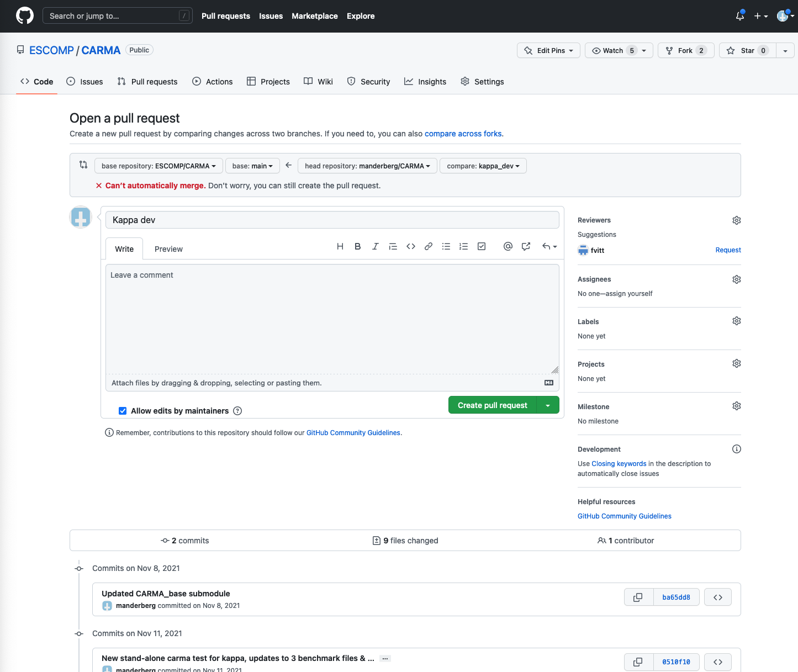Image resolution: width=798 pixels, height=672 pixels.
Task: Open the Insights repository tab
Action: pos(425,82)
